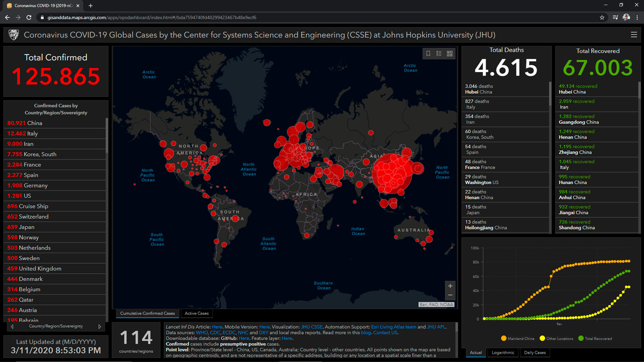Viewport: 644px width, 362px height.
Task: Toggle Mainland China legend series
Action: pos(517,339)
